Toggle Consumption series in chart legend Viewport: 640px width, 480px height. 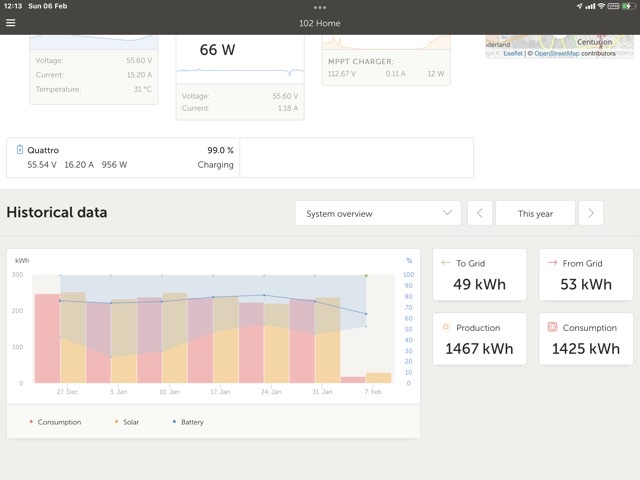[55, 422]
